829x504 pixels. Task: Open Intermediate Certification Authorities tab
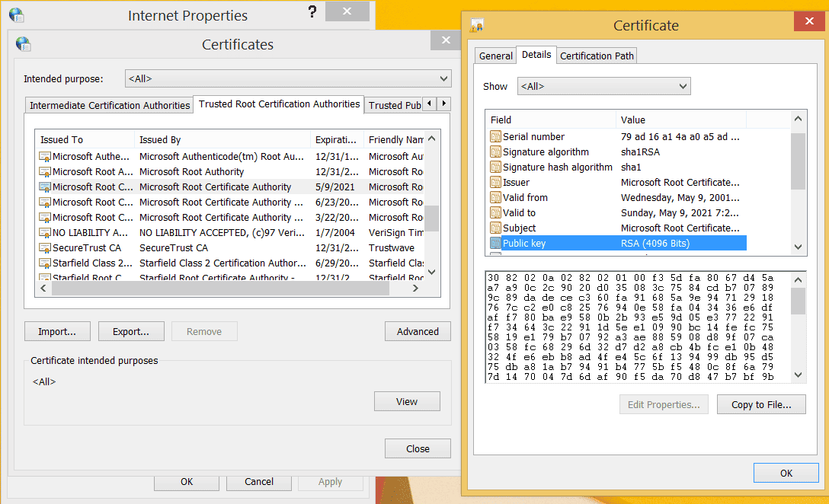click(110, 105)
